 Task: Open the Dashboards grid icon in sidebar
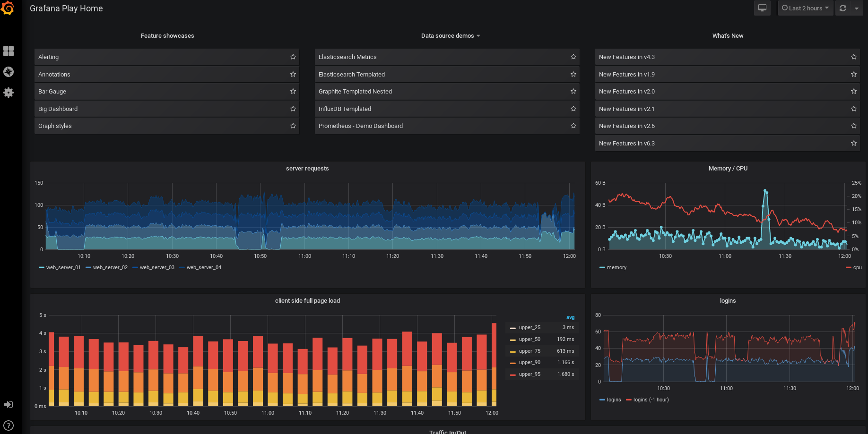[x=9, y=51]
